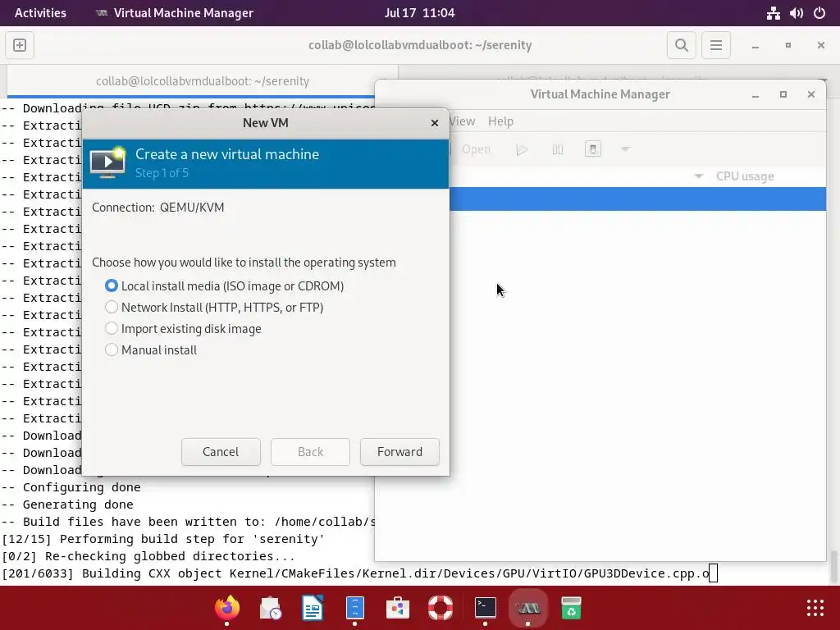The width and height of the screenshot is (840, 630).
Task: Maximize the Virtual Machine Manager window
Action: [783, 94]
